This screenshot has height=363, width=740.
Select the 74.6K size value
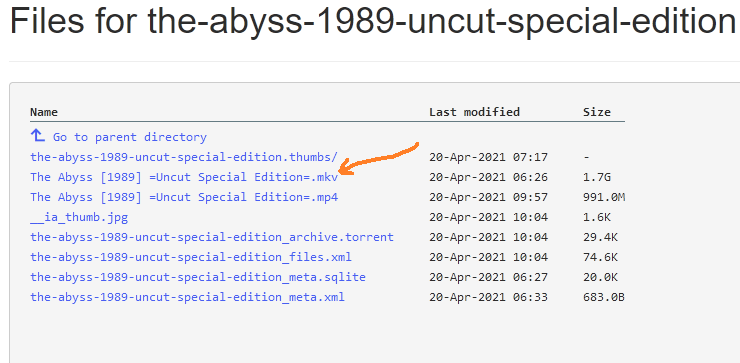click(x=600, y=257)
